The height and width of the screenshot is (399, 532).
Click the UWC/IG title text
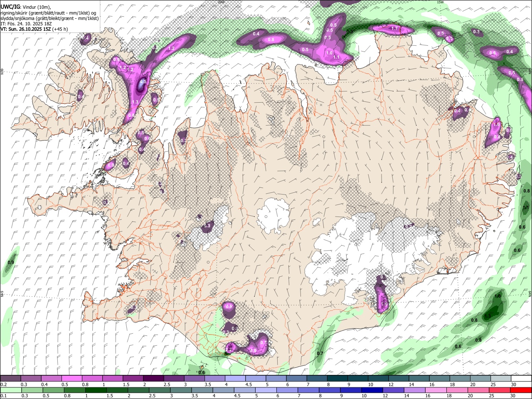pos(10,7)
